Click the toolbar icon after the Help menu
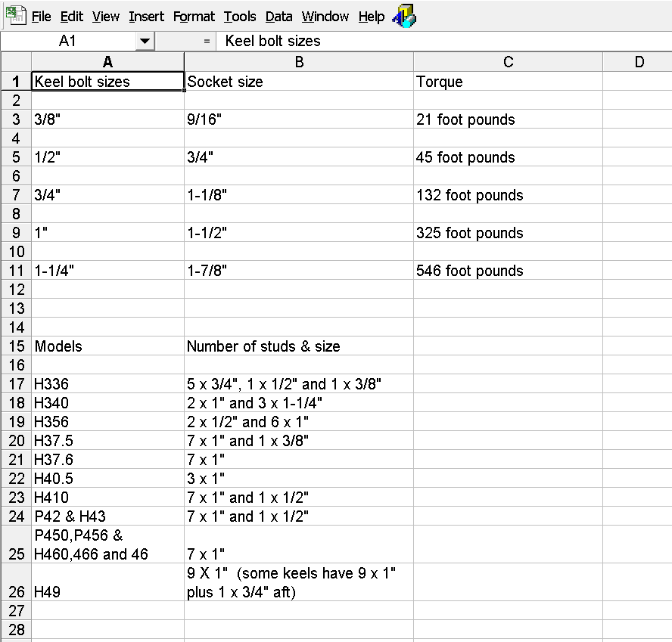Image resolution: width=672 pixels, height=642 pixels. coord(404,17)
